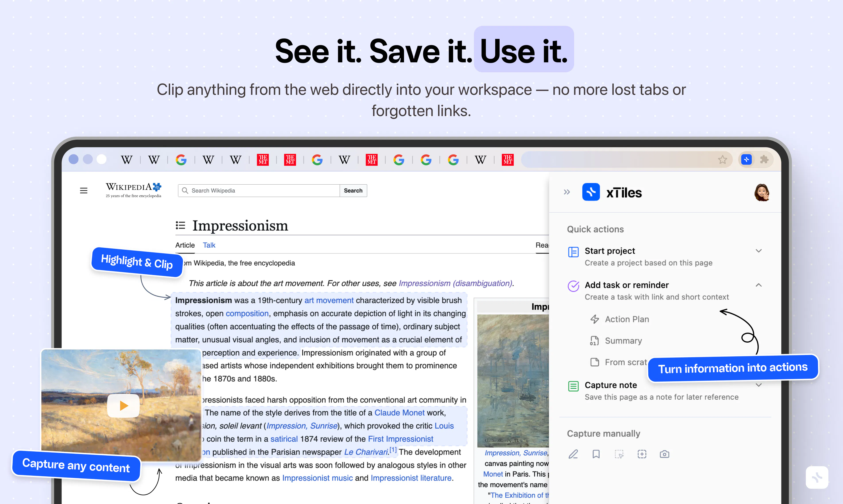Open the 'Le Charivari' link
843x504 pixels.
(x=366, y=452)
